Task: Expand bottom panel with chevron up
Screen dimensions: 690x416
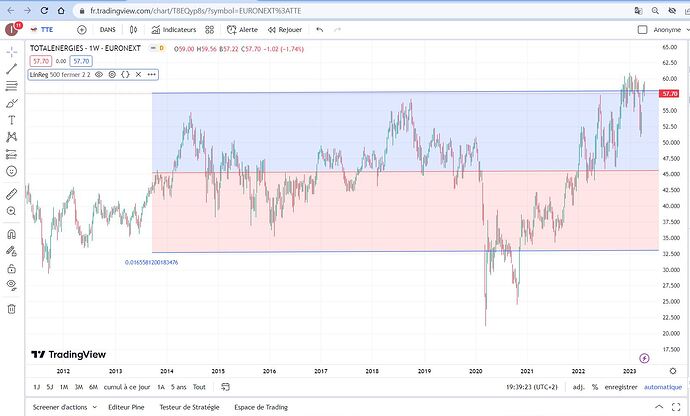Action: tap(659, 407)
